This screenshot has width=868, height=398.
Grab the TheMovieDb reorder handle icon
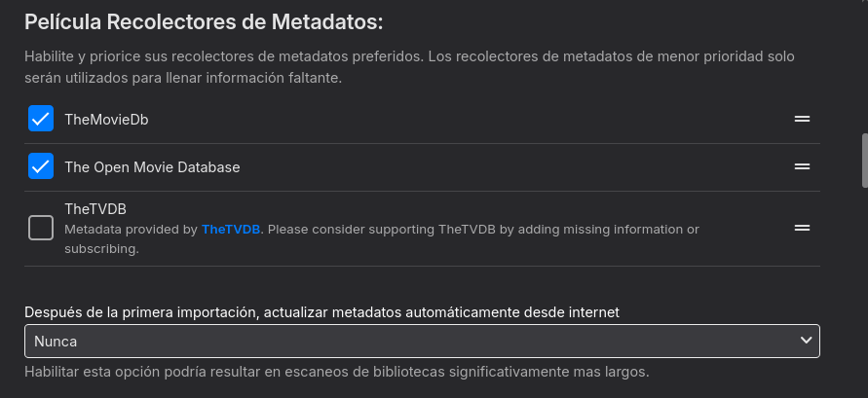click(802, 119)
